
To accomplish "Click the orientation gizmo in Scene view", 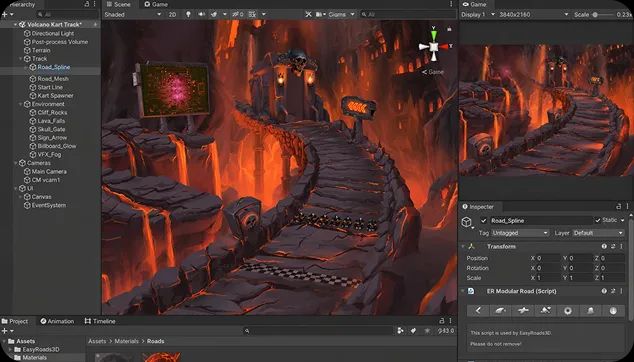I will click(x=434, y=46).
